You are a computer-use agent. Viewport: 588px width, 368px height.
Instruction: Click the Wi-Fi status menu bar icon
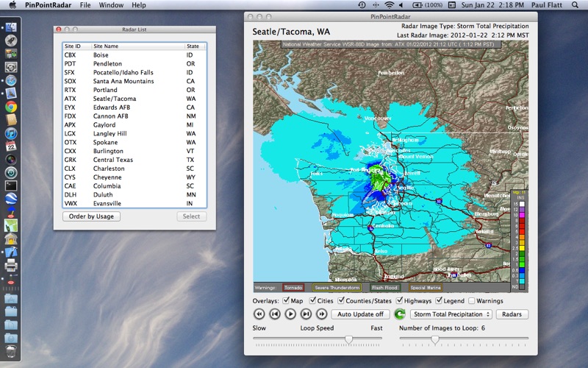coord(390,5)
